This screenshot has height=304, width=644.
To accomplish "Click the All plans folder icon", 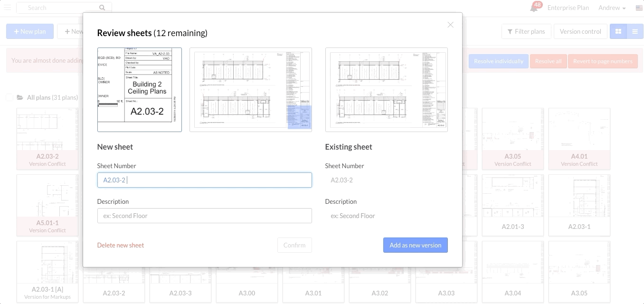I will pos(20,97).
